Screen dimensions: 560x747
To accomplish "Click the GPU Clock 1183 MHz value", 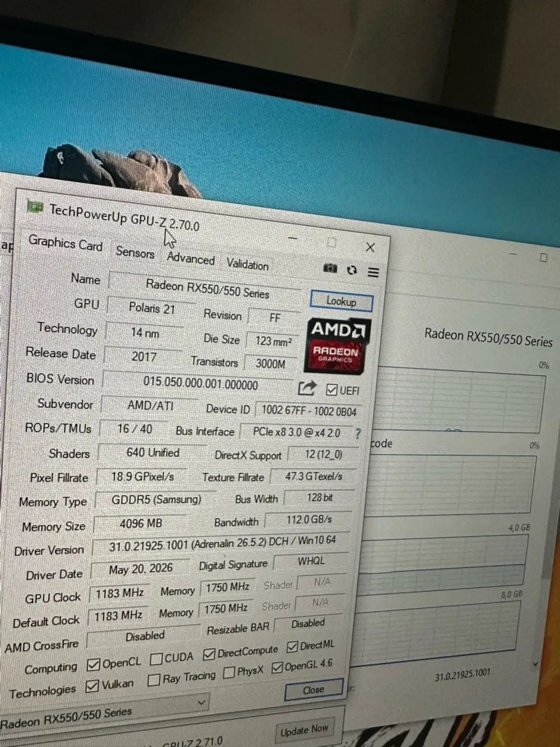I will tap(119, 593).
